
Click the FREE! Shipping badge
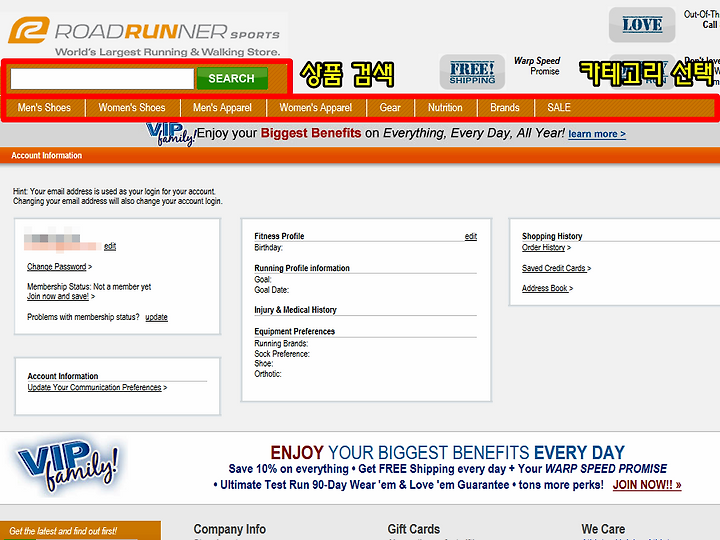[472, 72]
